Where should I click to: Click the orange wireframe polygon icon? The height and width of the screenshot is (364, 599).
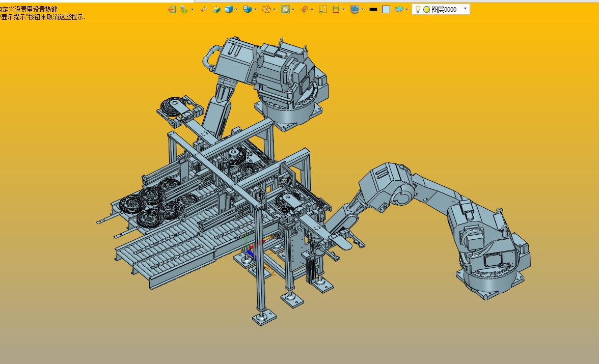point(267,10)
